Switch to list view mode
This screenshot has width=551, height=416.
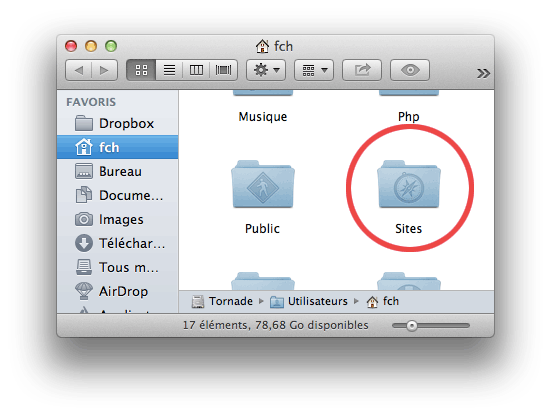point(169,70)
